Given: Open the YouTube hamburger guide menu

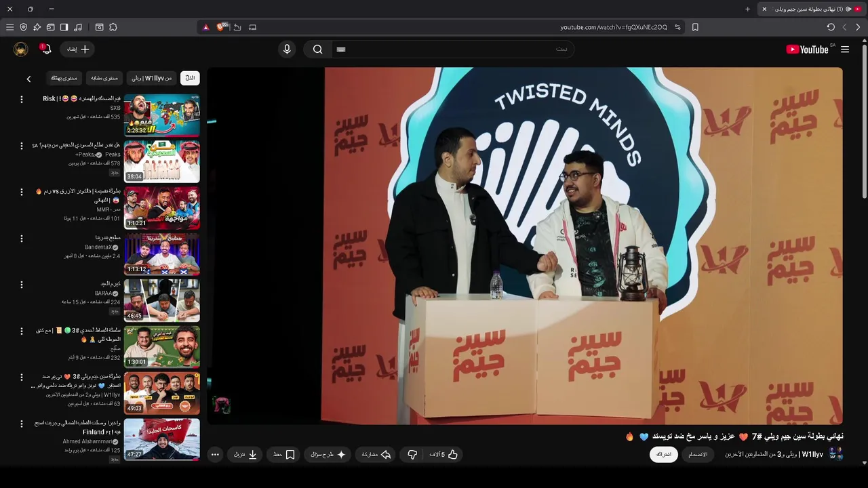Looking at the screenshot, I should point(845,49).
